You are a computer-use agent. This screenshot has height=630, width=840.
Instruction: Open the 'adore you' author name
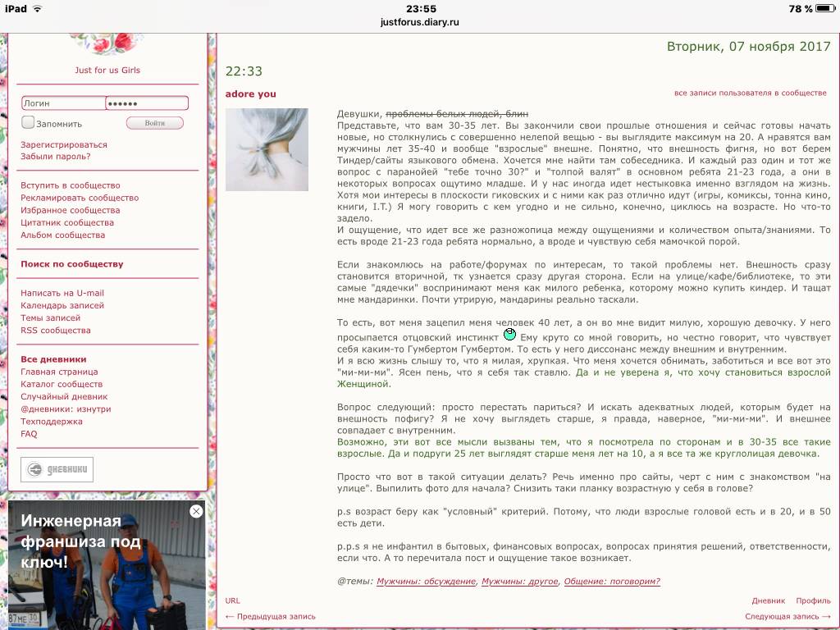click(251, 94)
